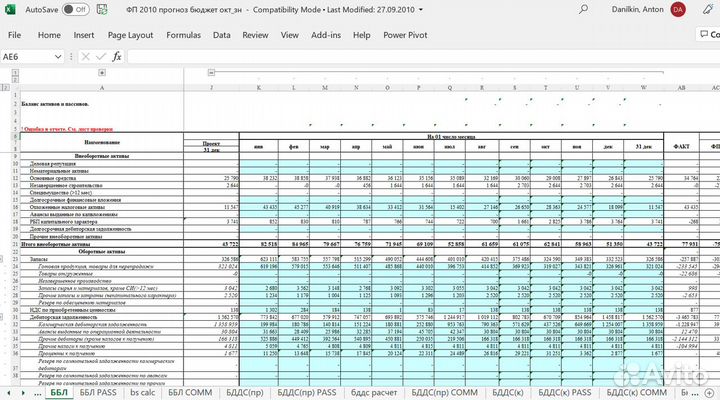Click the formula bar Cancel X icon
720x400 pixels.
tap(85, 56)
